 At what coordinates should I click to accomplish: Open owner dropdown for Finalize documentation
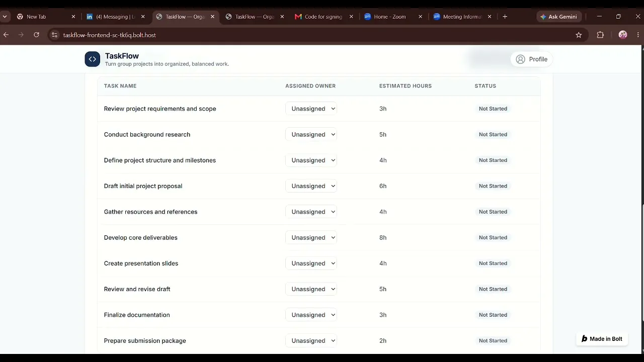click(311, 315)
